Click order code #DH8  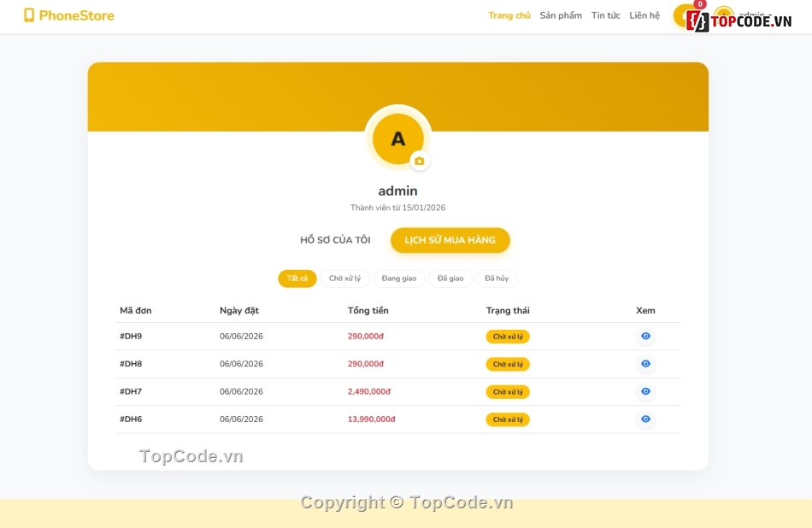[131, 364]
